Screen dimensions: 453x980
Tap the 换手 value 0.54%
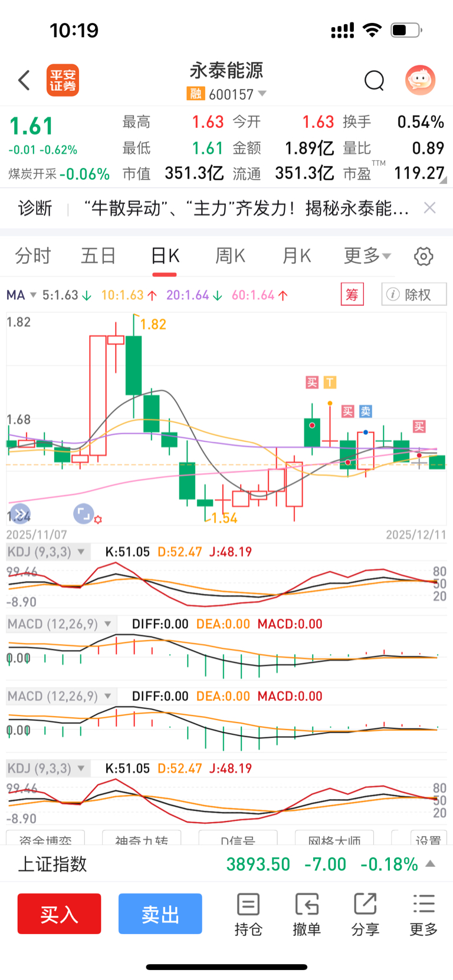point(421,122)
